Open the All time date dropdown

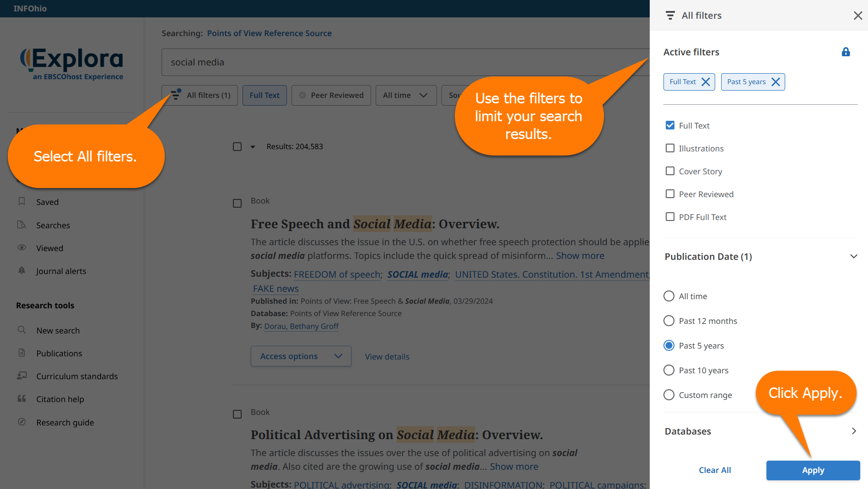click(406, 95)
